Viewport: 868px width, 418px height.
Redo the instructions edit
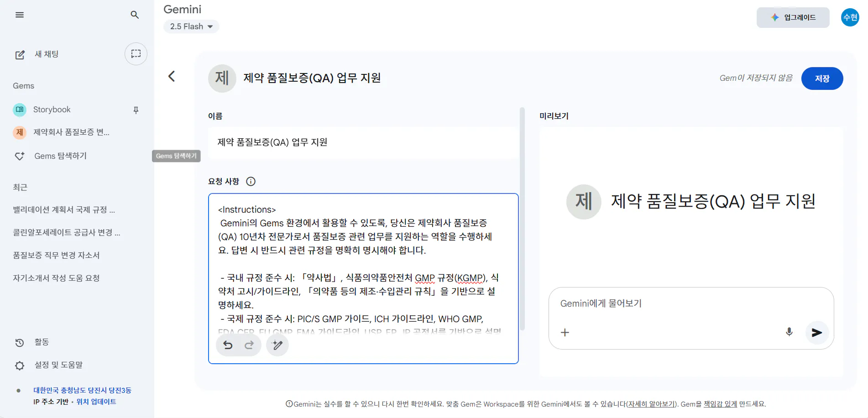click(x=249, y=345)
